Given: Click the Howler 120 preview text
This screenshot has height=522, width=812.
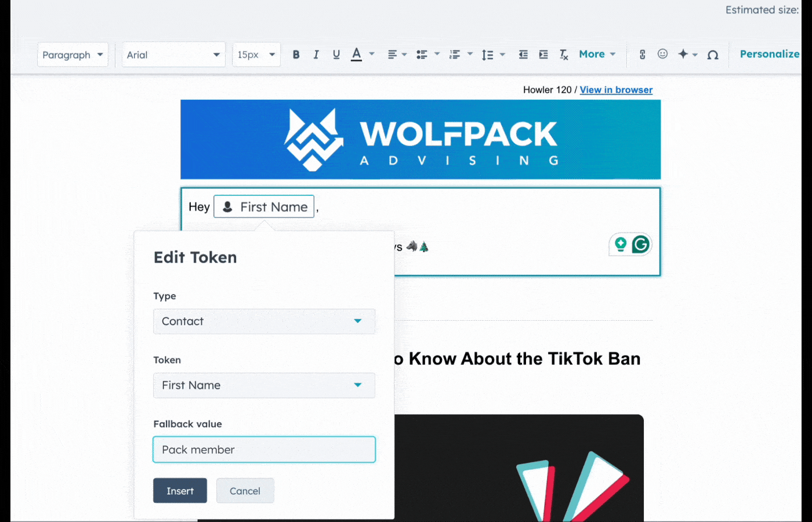Looking at the screenshot, I should 547,90.
